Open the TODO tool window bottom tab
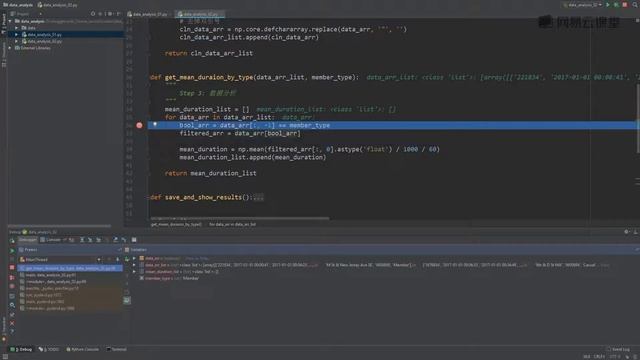 (49, 349)
